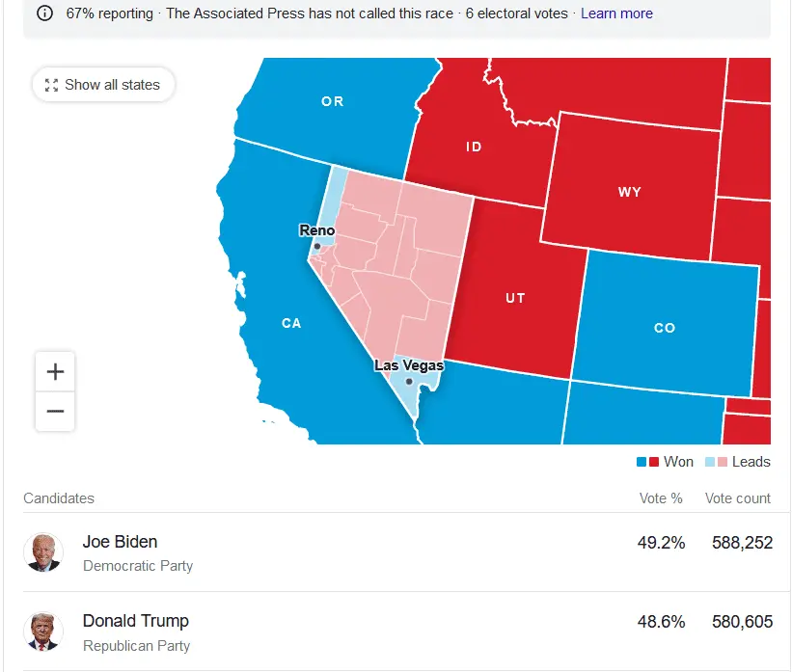Viewport: 792px width, 672px height.
Task: Select Utah on the map
Action: (515, 298)
